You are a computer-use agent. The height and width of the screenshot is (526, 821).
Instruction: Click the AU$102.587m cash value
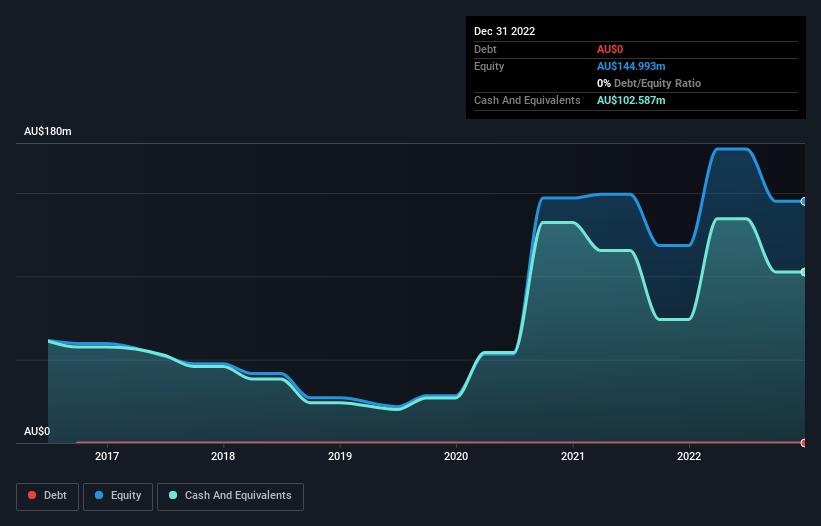click(631, 100)
